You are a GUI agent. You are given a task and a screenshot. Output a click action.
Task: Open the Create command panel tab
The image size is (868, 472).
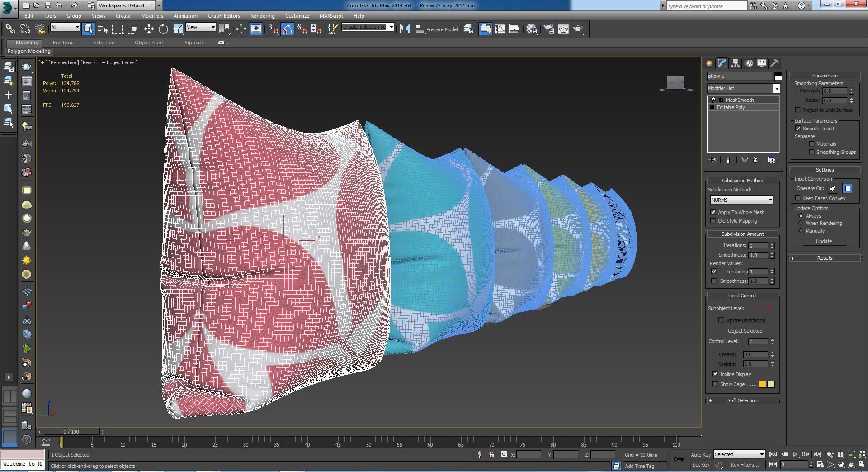point(709,63)
